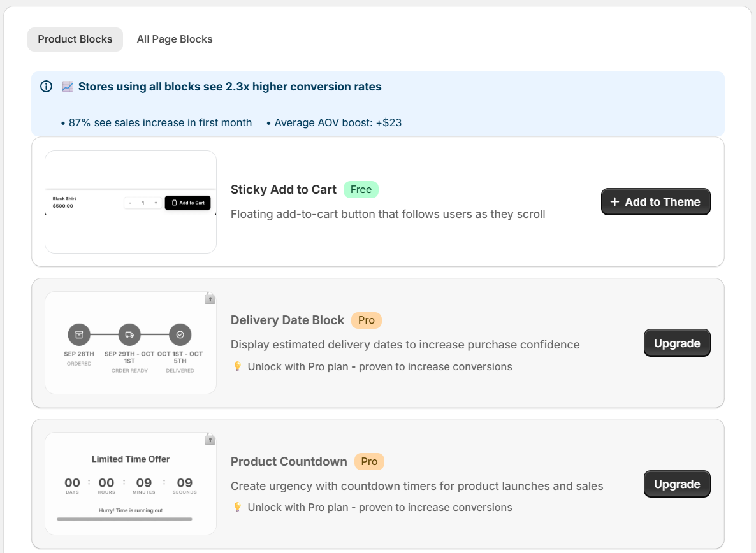The width and height of the screenshot is (756, 553).
Task: Click the lock icon on Delivery Date preview
Action: click(210, 298)
